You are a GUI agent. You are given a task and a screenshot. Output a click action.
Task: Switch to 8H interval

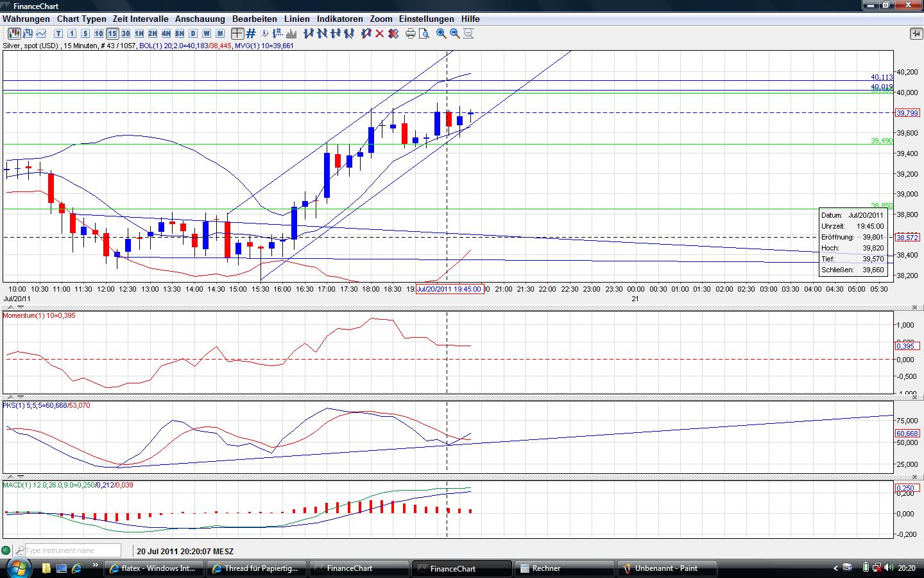180,33
